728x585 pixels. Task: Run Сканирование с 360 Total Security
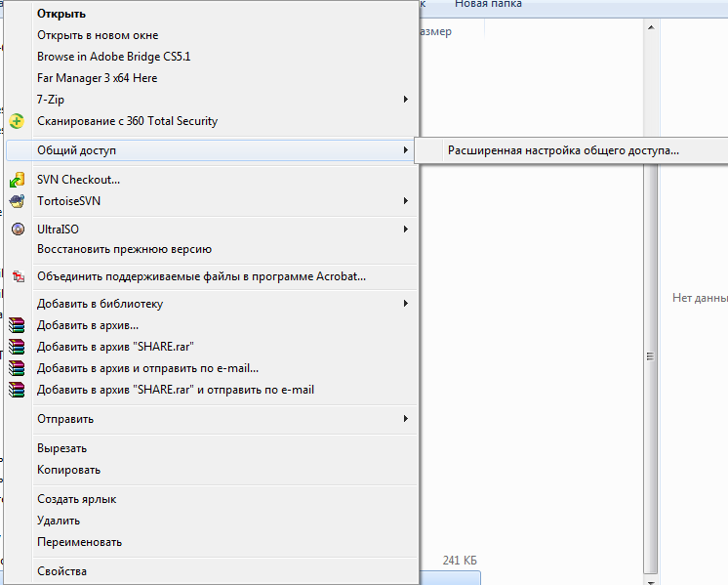[211, 121]
